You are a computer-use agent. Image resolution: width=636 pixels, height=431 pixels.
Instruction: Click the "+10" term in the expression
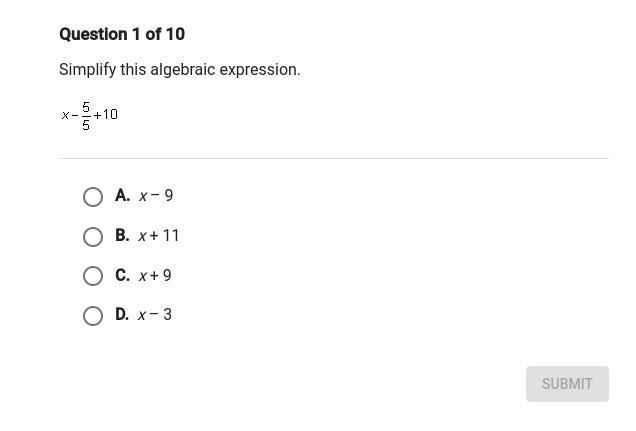[x=106, y=115]
